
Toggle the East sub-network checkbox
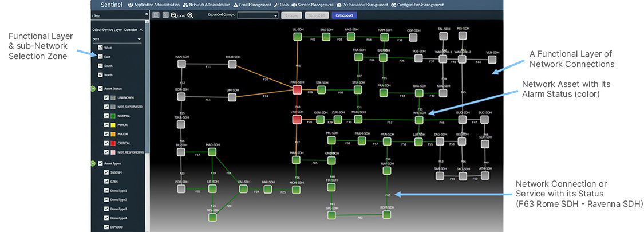100,57
